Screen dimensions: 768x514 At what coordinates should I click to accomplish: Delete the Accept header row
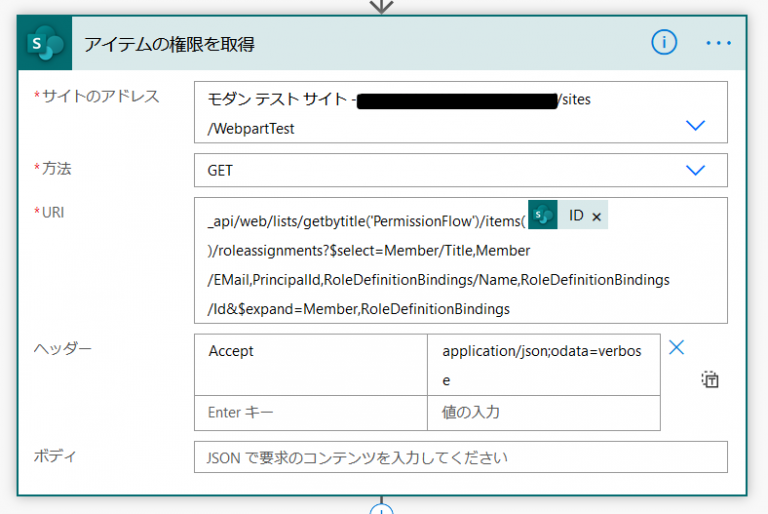676,347
